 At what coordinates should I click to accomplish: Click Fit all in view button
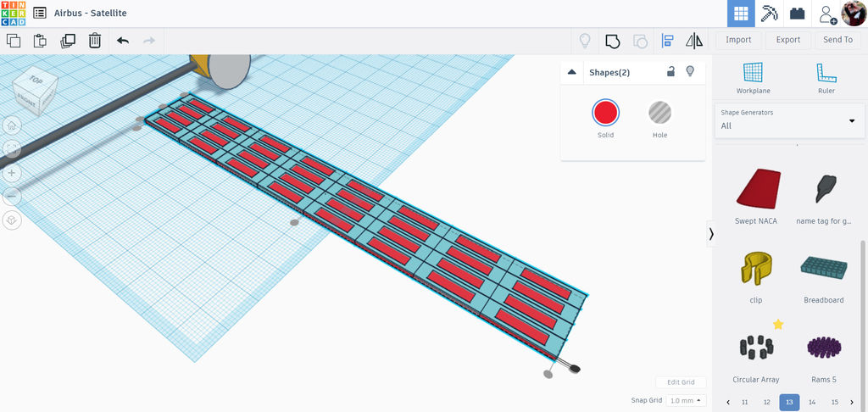[12, 149]
